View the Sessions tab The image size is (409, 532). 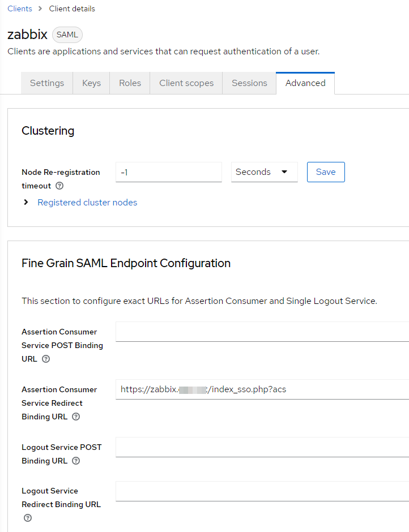click(x=249, y=83)
